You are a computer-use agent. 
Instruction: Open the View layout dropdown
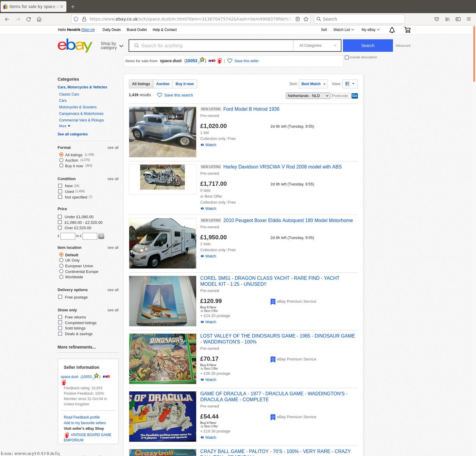coord(350,84)
